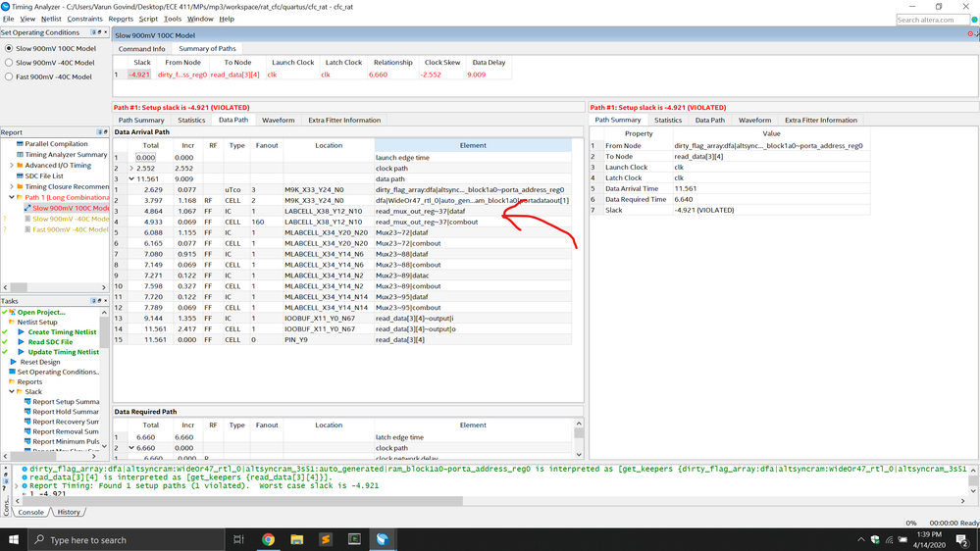Click the Reset Design task icon

click(14, 362)
